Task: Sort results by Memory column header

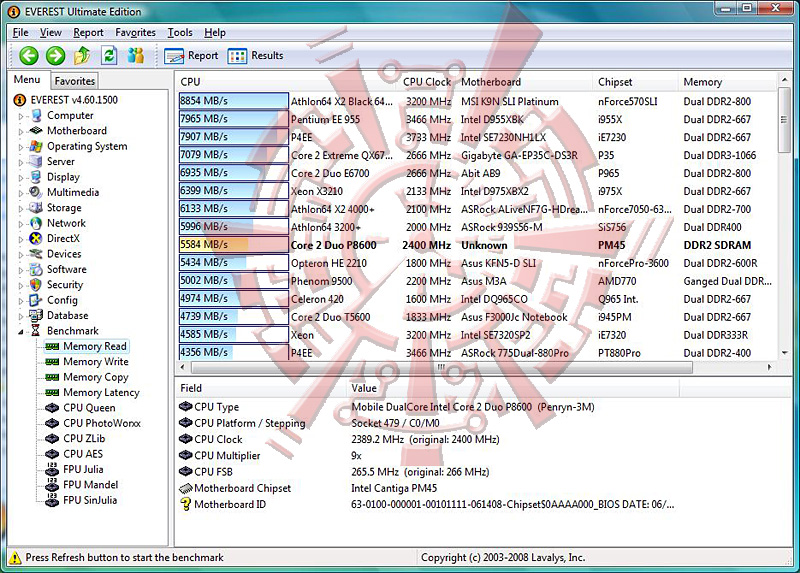Action: (728, 82)
